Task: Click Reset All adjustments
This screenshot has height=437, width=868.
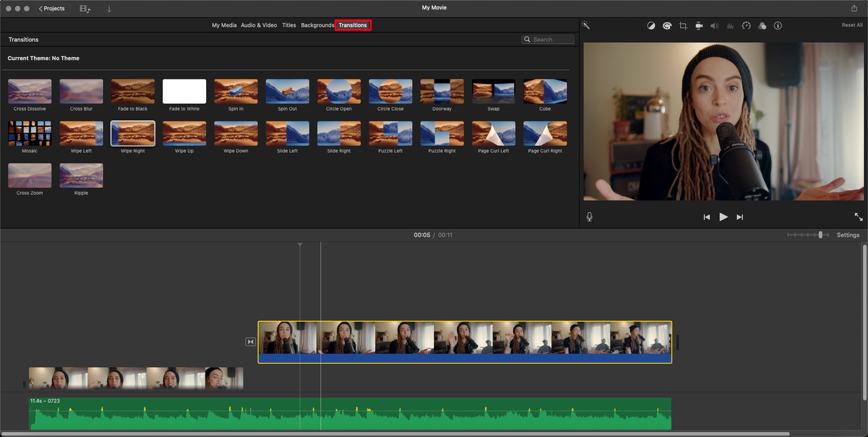Action: [852, 25]
